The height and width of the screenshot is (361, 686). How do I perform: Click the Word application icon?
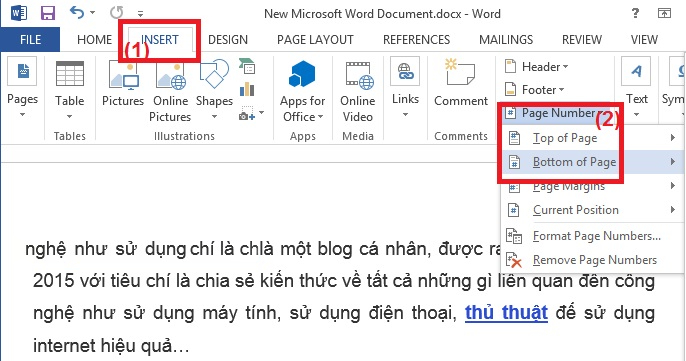click(18, 13)
